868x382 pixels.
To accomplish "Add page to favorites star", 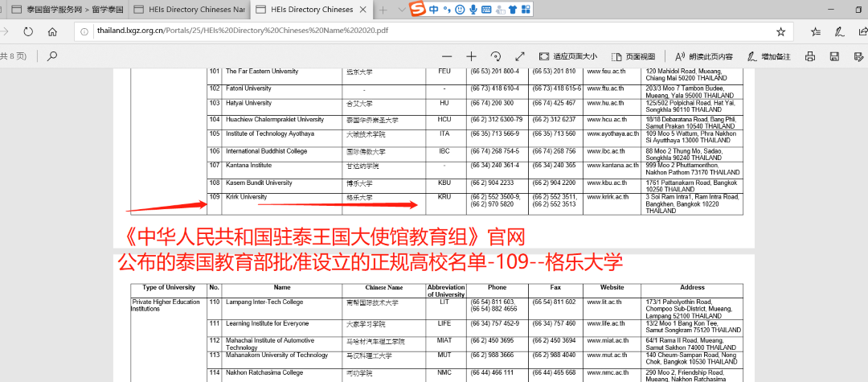I will (780, 31).
